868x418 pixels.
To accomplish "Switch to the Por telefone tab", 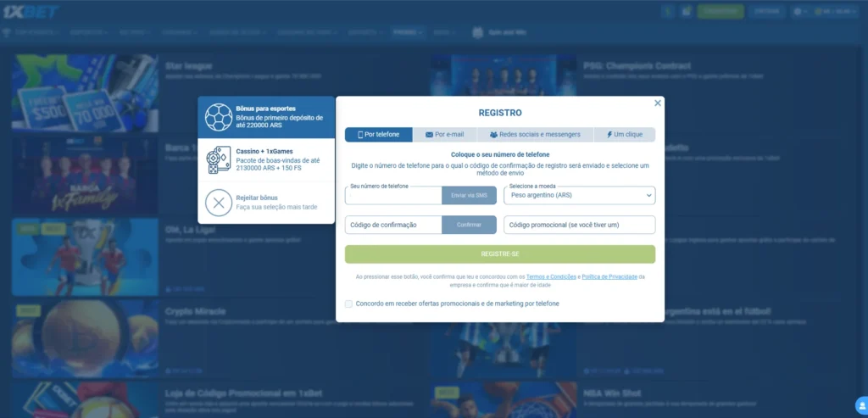I will click(378, 135).
